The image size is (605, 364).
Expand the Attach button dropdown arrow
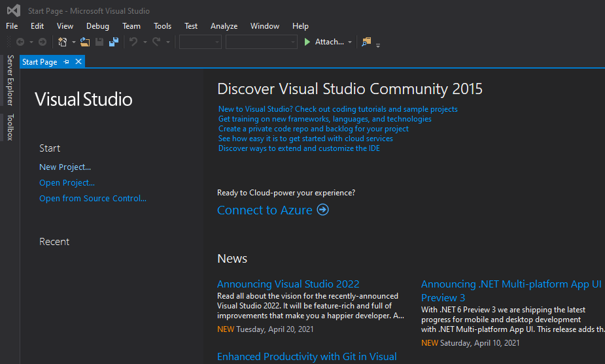(x=349, y=42)
